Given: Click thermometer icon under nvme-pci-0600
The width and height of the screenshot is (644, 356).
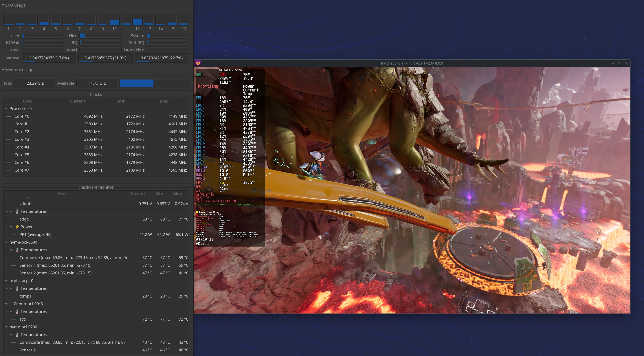Looking at the screenshot, I should 17,250.
